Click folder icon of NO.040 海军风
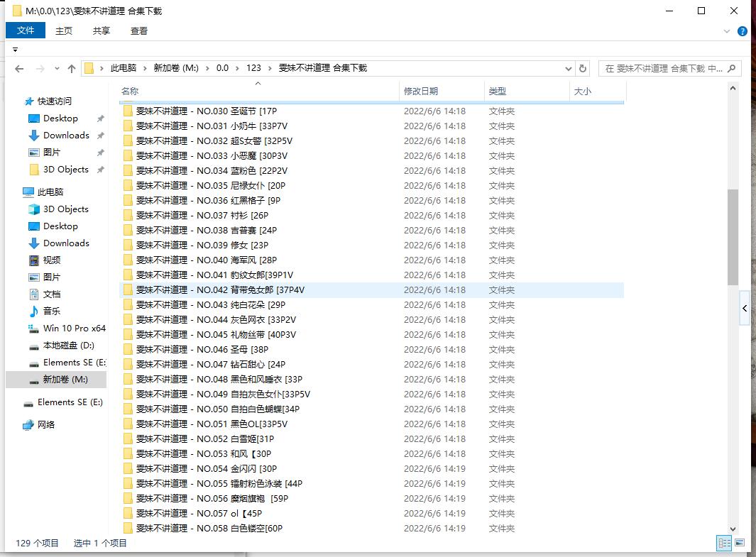Screen dimensions: 756x557 tap(128, 260)
